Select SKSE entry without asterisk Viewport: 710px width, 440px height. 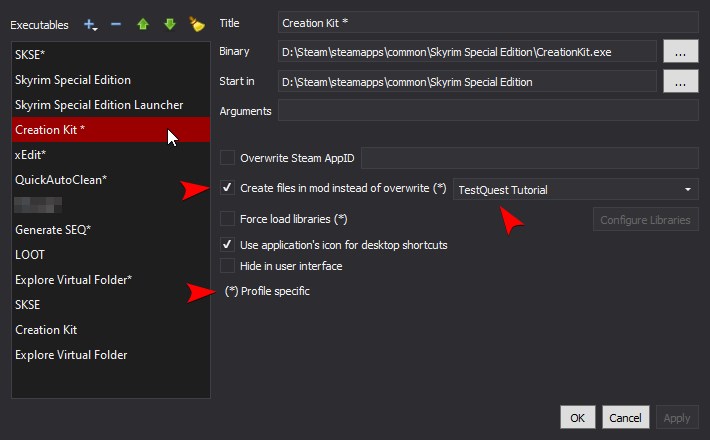tap(111, 305)
